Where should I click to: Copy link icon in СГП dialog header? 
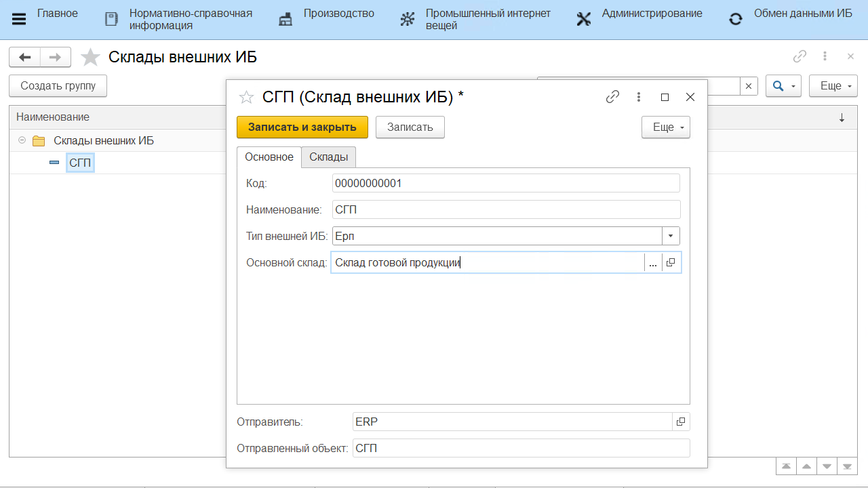click(612, 97)
